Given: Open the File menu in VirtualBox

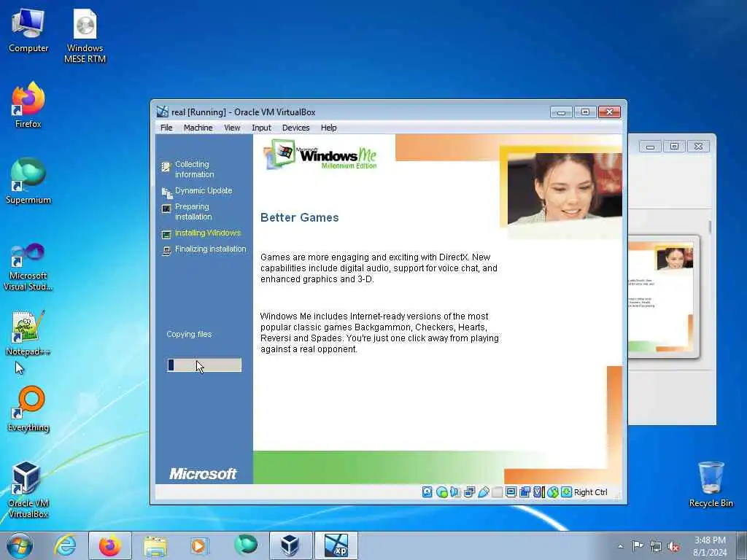Looking at the screenshot, I should 166,128.
